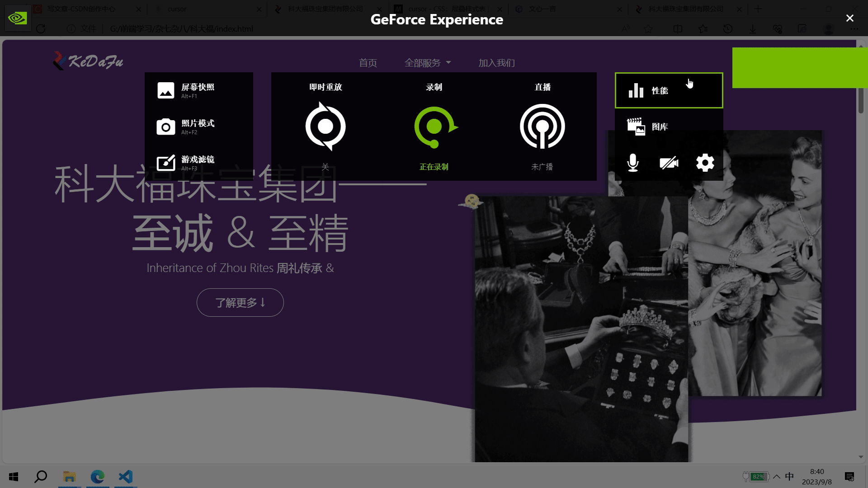
Task: Toggle the microphone on or off
Action: 633,163
